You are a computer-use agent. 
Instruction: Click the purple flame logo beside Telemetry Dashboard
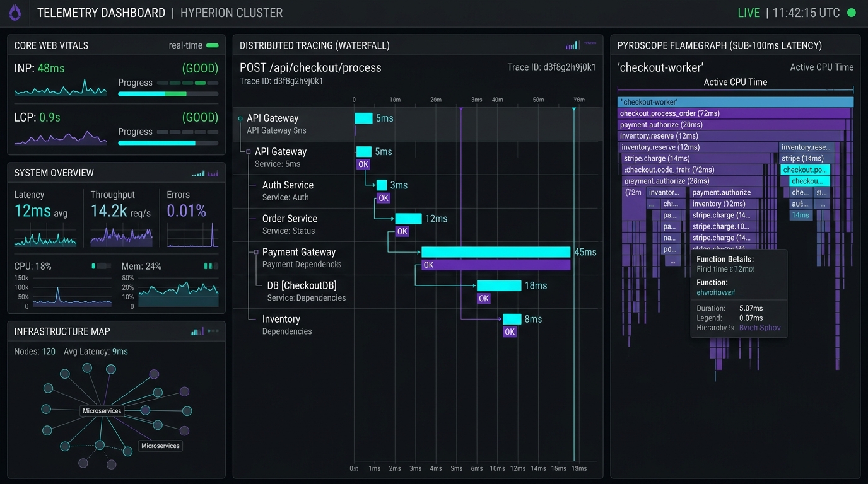tap(15, 13)
